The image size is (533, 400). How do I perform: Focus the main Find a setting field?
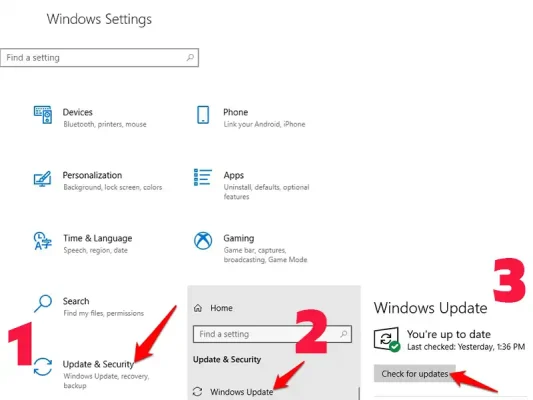pyautogui.click(x=99, y=57)
